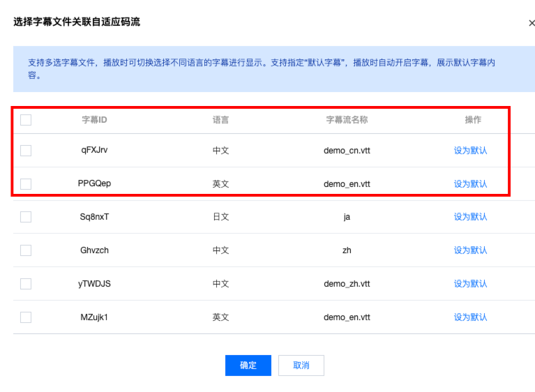Click 英文 language in the PPGQep row

[220, 184]
